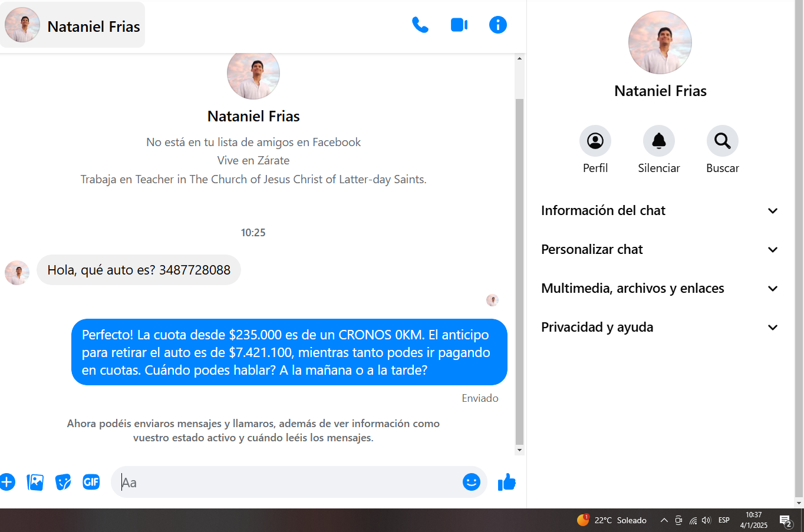
Task: Toggle the conversation information panel icon
Action: point(497,25)
